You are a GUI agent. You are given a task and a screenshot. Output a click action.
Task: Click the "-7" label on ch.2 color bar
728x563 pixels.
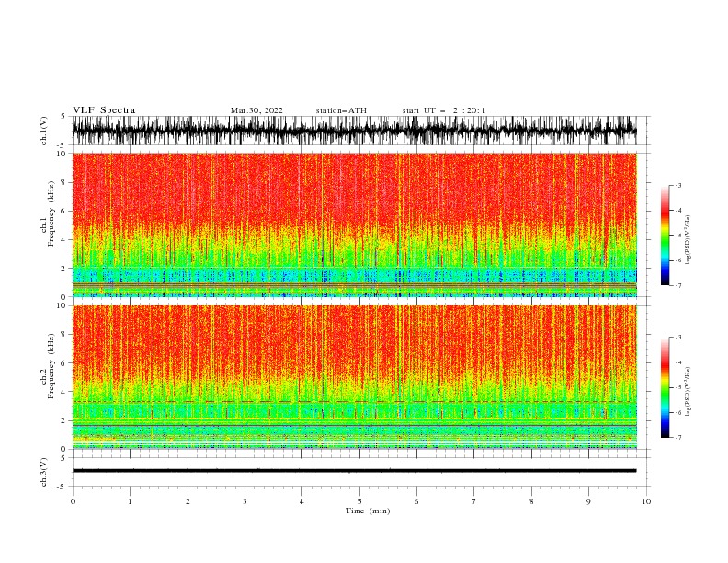678,437
